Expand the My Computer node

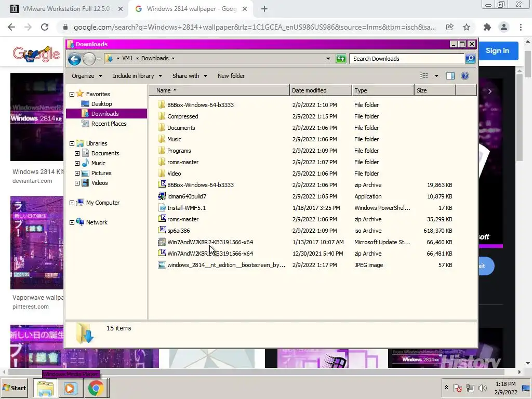point(72,203)
